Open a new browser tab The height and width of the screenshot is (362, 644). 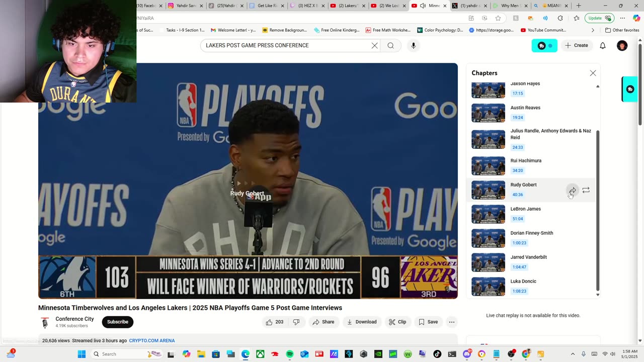[x=579, y=6]
